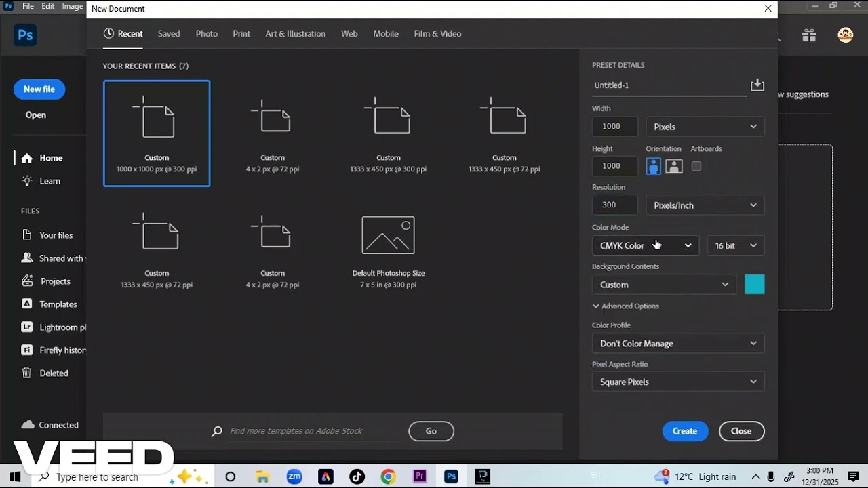
Task: Click the Photoshop Ps logo icon
Action: (25, 35)
